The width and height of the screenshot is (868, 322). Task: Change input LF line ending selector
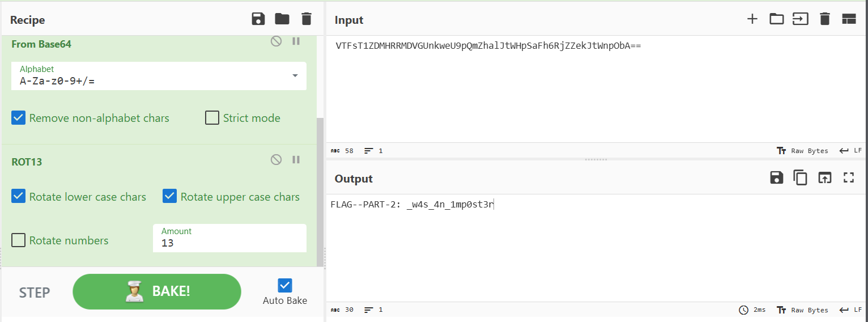pyautogui.click(x=851, y=151)
